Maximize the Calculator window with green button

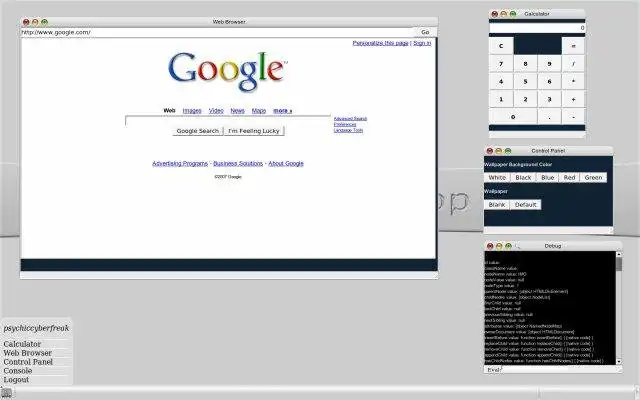pyautogui.click(x=513, y=14)
